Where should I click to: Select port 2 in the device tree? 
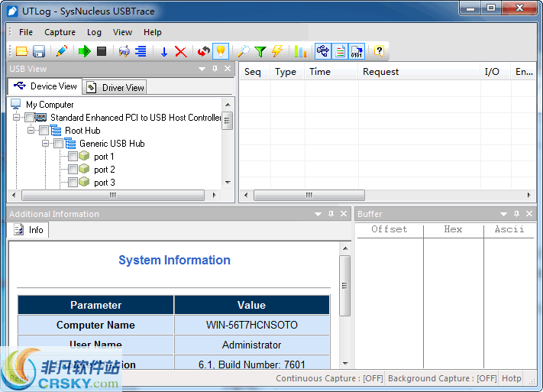pos(104,170)
